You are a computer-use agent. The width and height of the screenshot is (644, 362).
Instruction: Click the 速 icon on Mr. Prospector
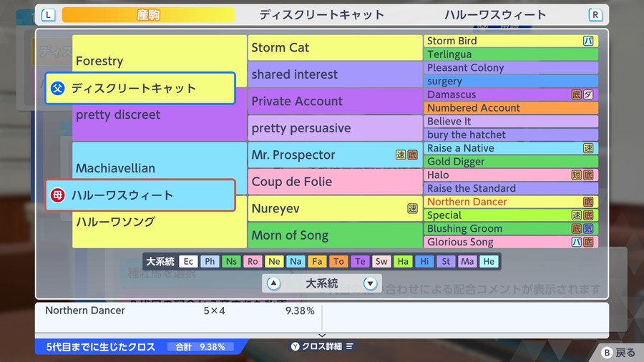click(x=401, y=155)
